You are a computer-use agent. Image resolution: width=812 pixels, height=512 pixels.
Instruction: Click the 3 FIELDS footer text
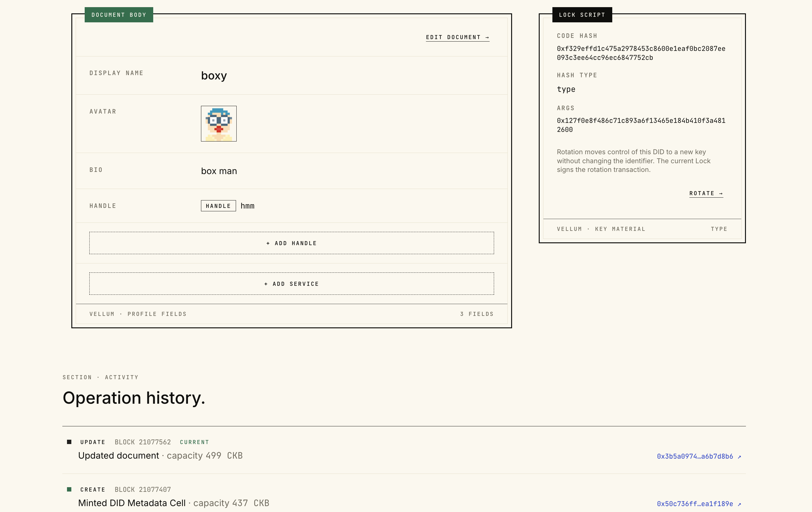(x=477, y=314)
